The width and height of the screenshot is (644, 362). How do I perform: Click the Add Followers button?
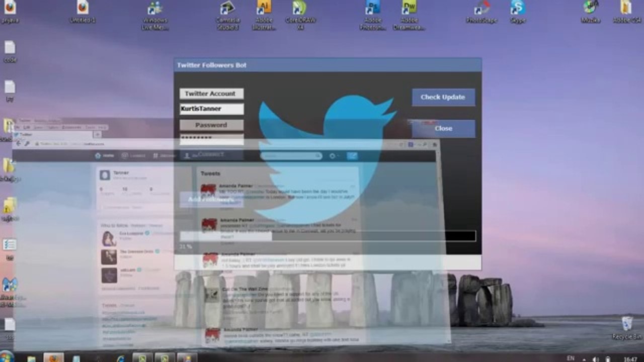(211, 199)
